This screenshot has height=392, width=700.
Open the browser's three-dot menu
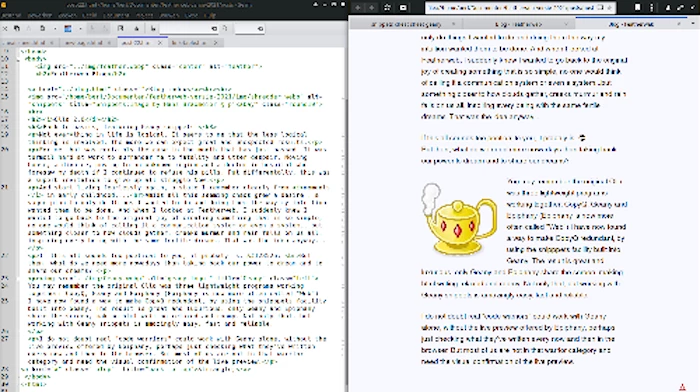pyautogui.click(x=651, y=8)
